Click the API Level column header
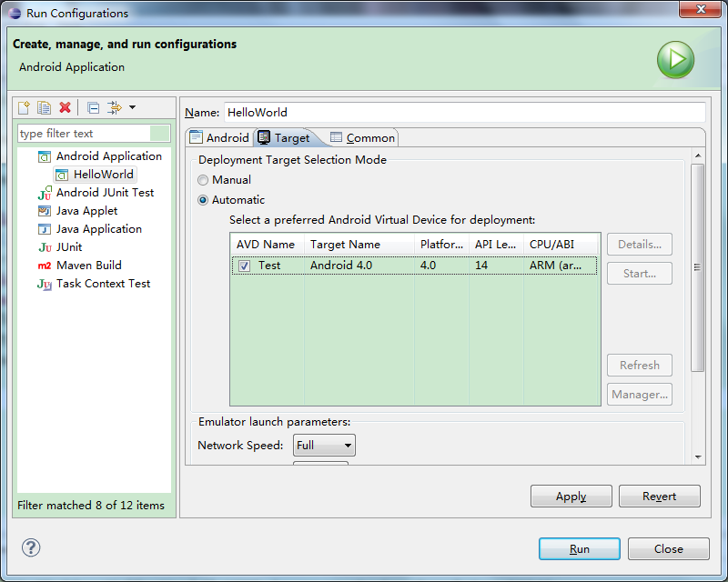 496,245
